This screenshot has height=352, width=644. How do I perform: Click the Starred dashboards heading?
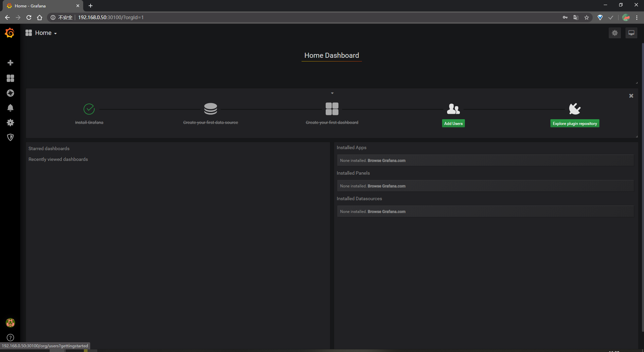[x=49, y=148]
